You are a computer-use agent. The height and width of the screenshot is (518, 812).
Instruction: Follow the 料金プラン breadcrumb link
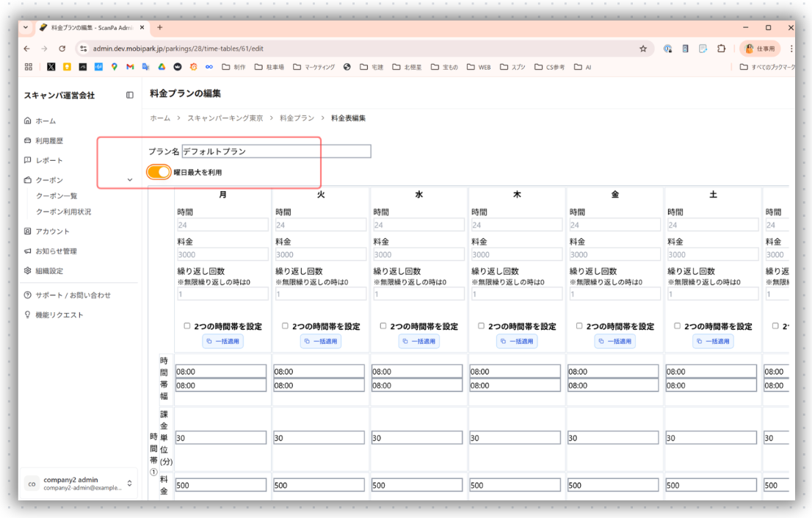[297, 118]
